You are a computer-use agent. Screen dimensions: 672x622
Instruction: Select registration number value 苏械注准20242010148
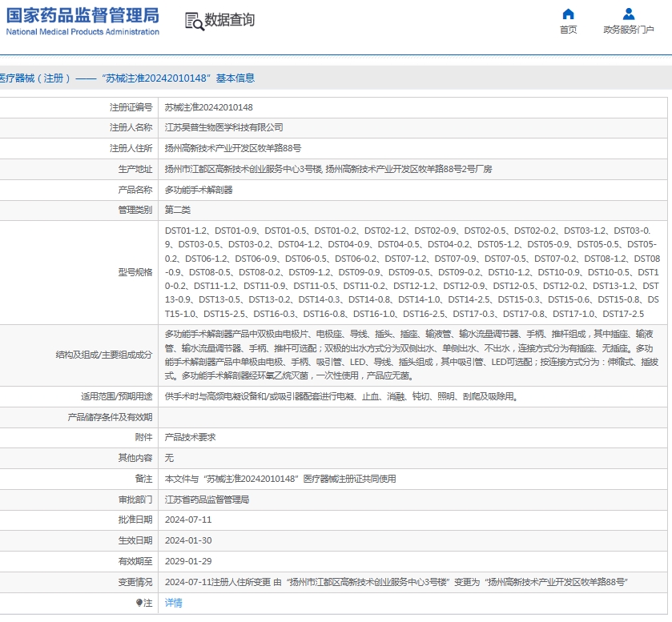pyautogui.click(x=209, y=107)
